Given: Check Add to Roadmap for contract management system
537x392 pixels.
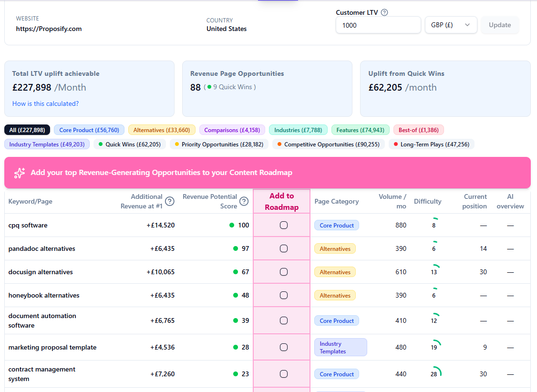Looking at the screenshot, I should (x=284, y=374).
